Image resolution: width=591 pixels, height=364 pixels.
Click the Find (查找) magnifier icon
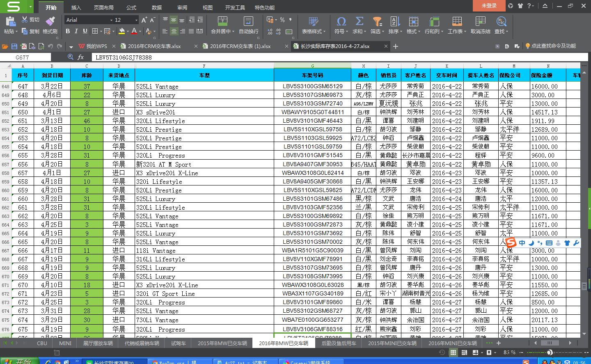click(x=501, y=21)
